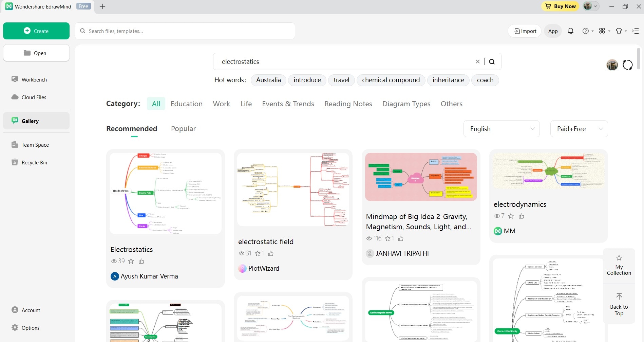Like the Electrostatics template

coord(141,261)
